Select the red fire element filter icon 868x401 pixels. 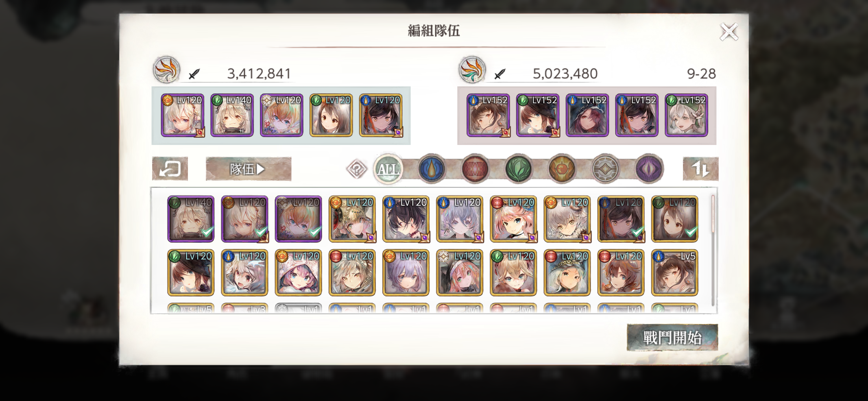point(475,169)
